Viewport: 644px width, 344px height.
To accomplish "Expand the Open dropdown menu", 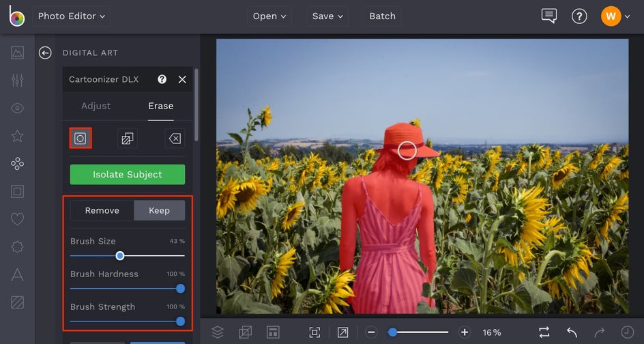I will click(x=268, y=16).
